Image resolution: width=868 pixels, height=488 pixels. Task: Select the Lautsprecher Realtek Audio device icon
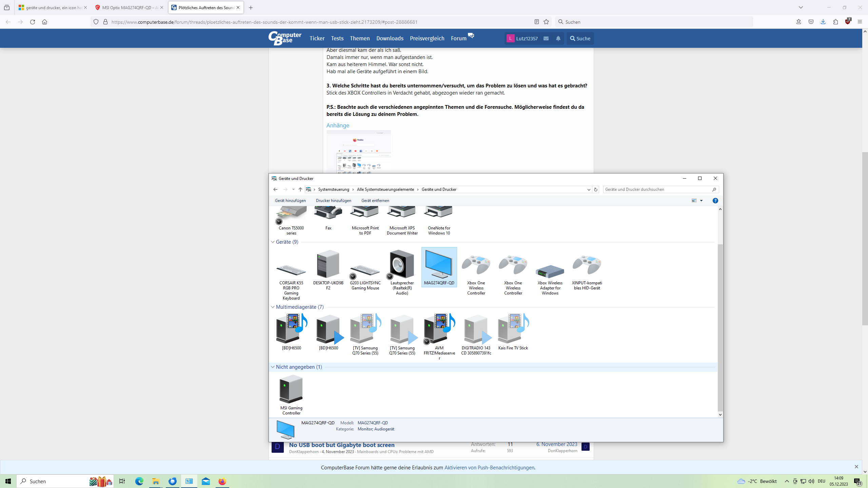(402, 265)
